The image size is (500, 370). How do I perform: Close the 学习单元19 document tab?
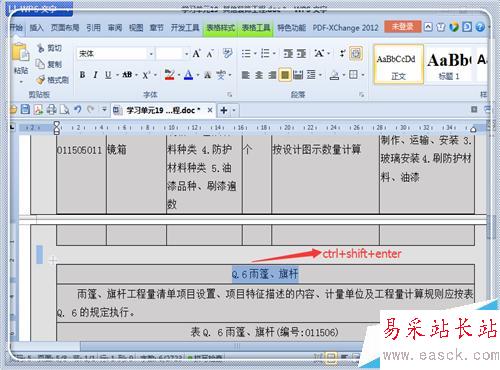[x=210, y=110]
